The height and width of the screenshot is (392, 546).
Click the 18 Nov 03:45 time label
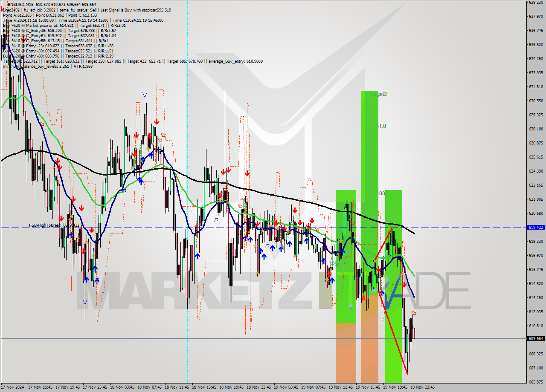pyautogui.click(x=122, y=387)
